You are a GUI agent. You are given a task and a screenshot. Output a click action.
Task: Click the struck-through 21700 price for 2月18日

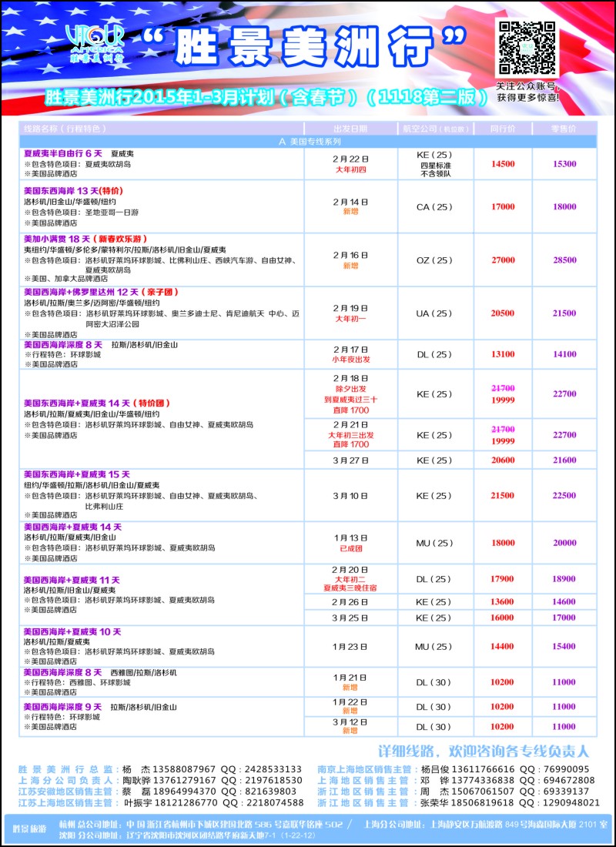pos(503,388)
